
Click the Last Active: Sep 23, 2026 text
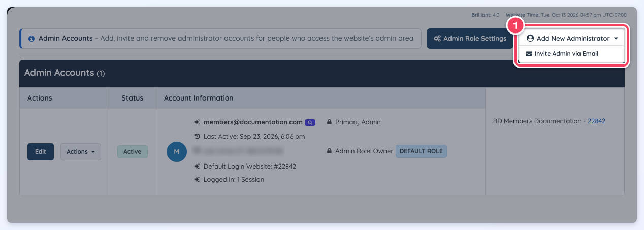[254, 137]
